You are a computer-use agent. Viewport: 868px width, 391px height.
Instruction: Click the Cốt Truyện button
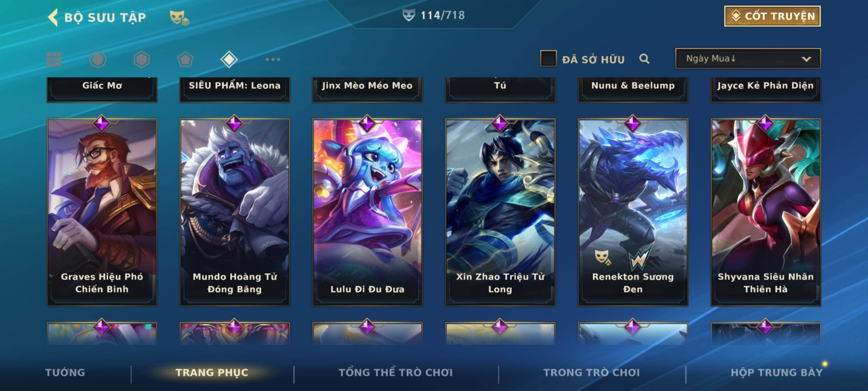[772, 16]
